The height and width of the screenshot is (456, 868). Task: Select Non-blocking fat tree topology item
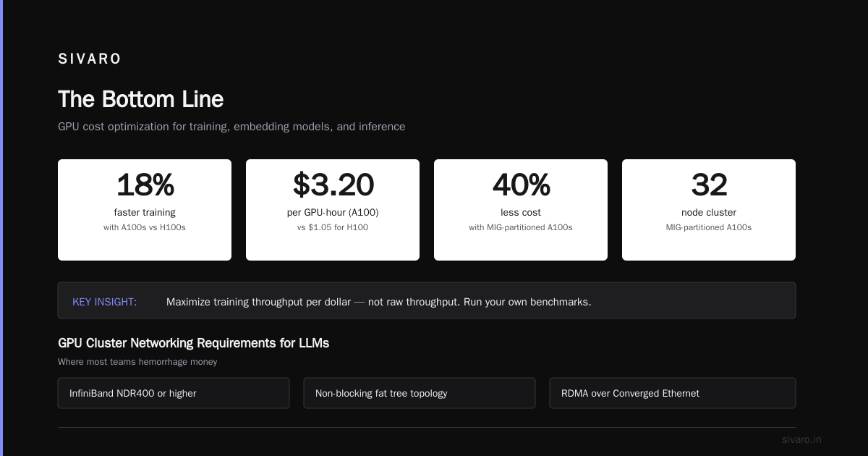tap(420, 393)
